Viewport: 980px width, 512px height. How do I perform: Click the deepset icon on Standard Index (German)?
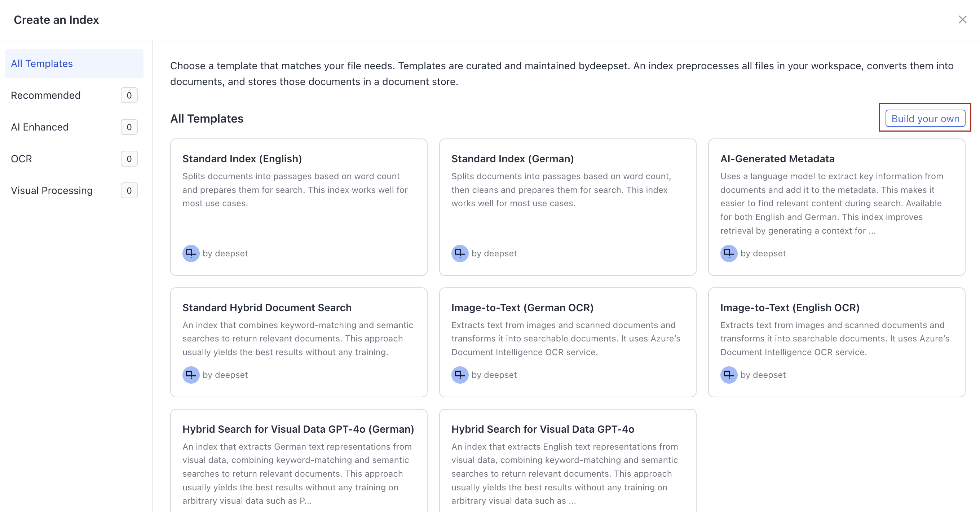tap(460, 253)
